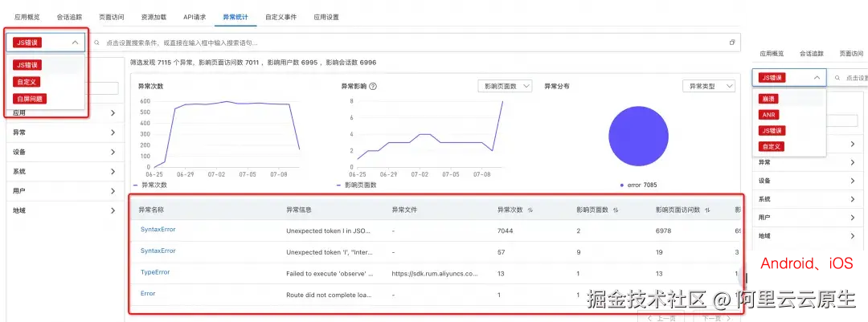Switch to the 资源加载 tab
Viewport: 868px width, 322px height.
coord(154,17)
